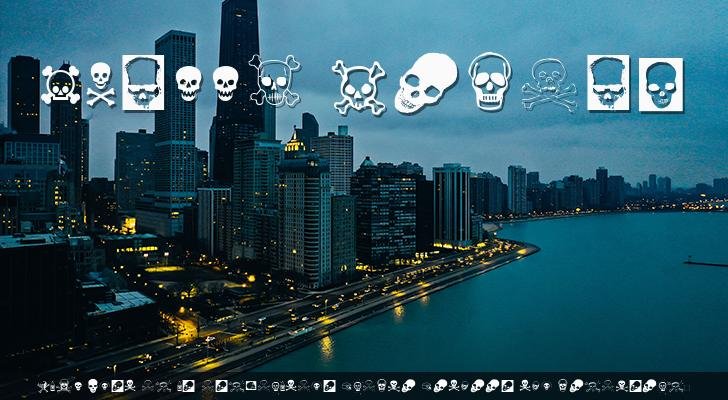Select the left of the two plain small skulls
728x400 pixels.
[188, 83]
